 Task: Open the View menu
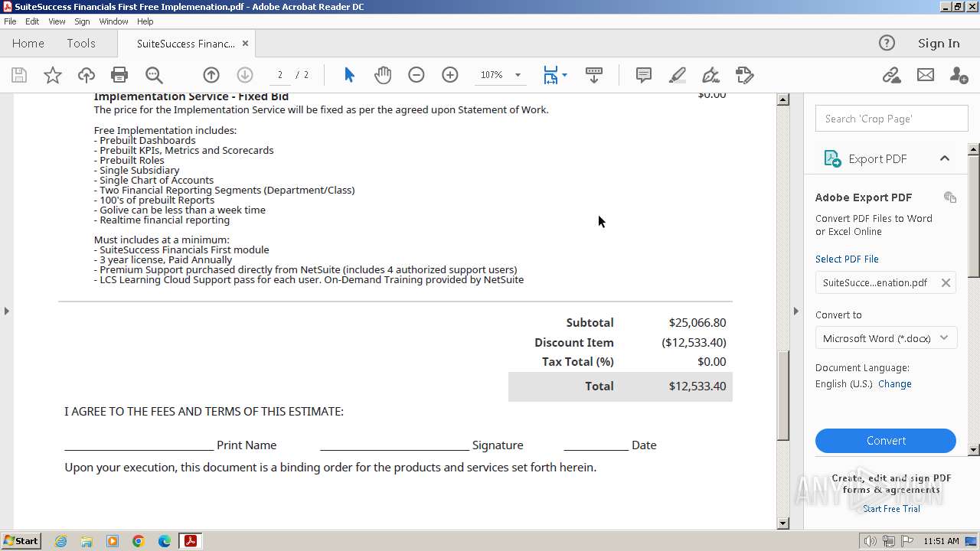tap(57, 21)
